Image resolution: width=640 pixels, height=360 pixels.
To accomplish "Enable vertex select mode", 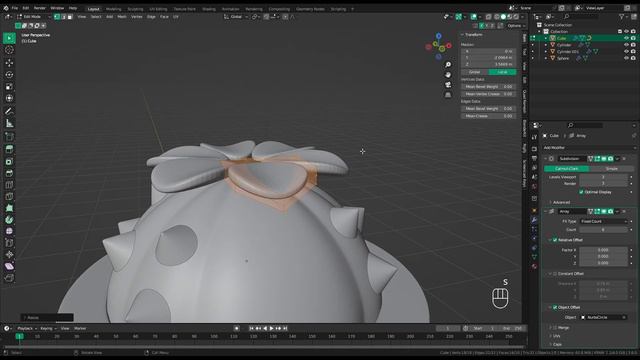I will click(57, 17).
